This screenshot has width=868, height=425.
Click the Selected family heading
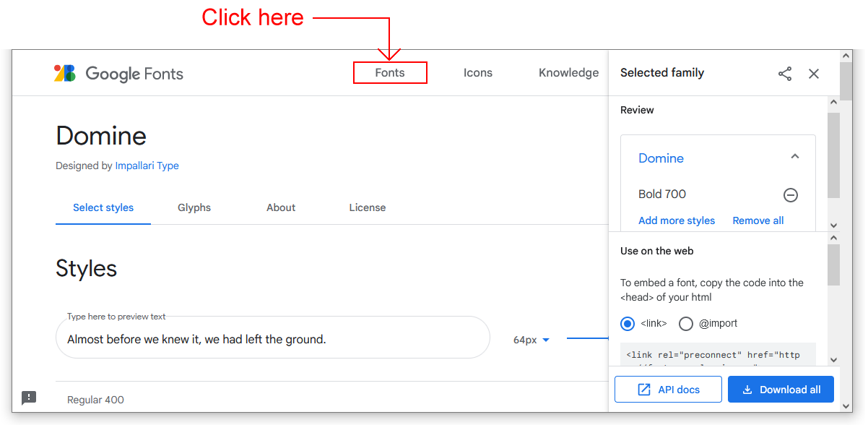click(662, 72)
